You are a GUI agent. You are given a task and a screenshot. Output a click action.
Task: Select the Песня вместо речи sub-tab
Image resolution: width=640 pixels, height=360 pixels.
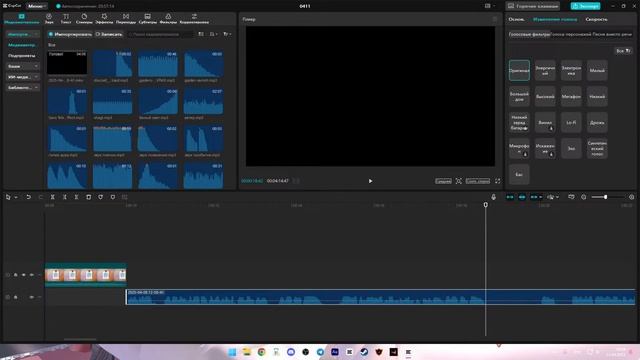tap(612, 34)
